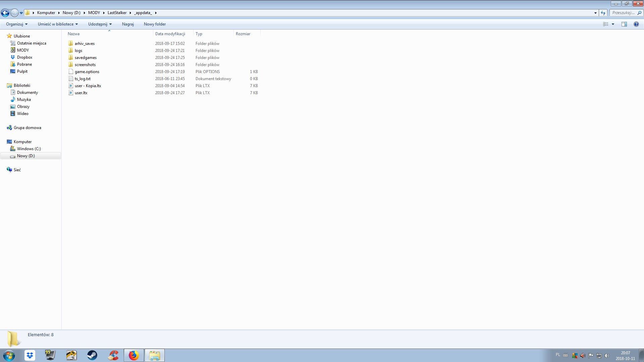Viewport: 644px width, 362px height.
Task: Open the Udostępnij menu
Action: pos(100,24)
